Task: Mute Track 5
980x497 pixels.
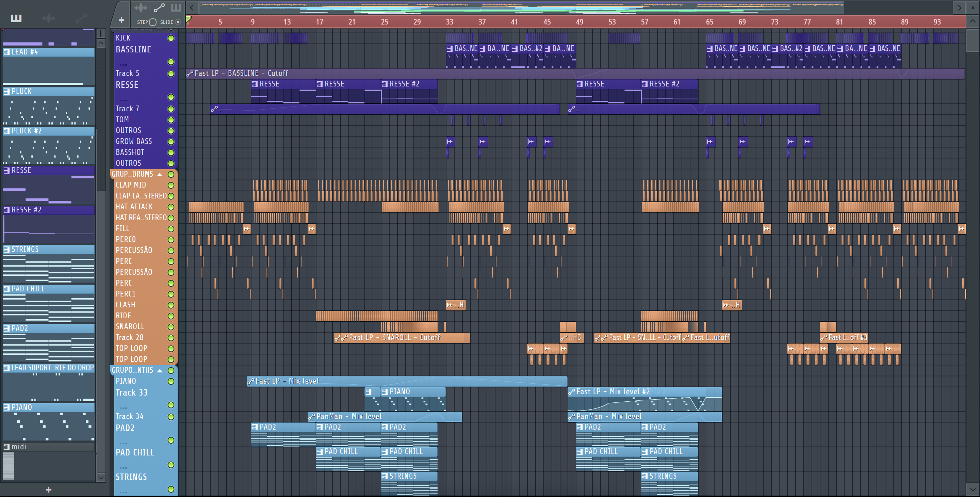Action: pos(171,74)
